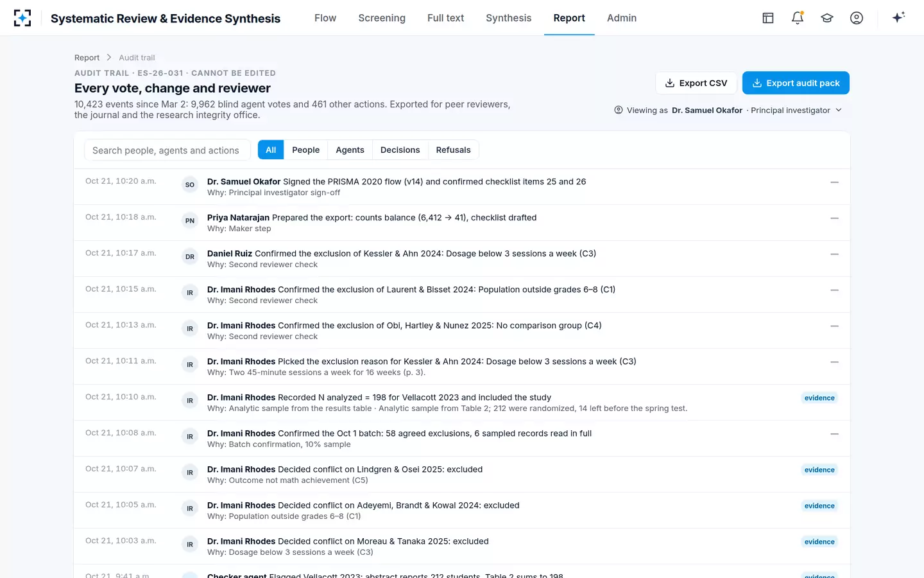The image size is (924, 578).
Task: Go to the Full text tab
Action: [445, 18]
